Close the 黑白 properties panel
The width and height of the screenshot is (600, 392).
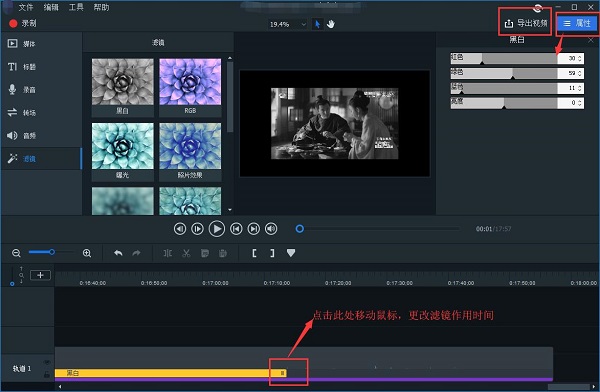click(591, 40)
